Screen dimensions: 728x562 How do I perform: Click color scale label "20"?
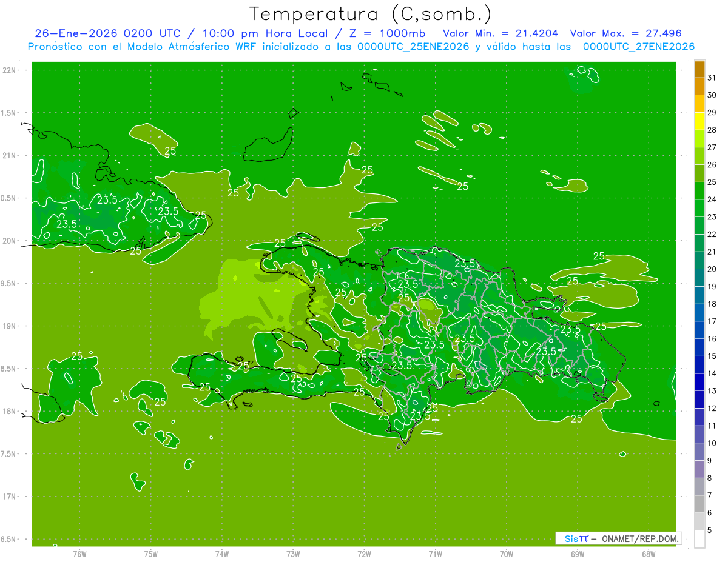click(x=712, y=269)
